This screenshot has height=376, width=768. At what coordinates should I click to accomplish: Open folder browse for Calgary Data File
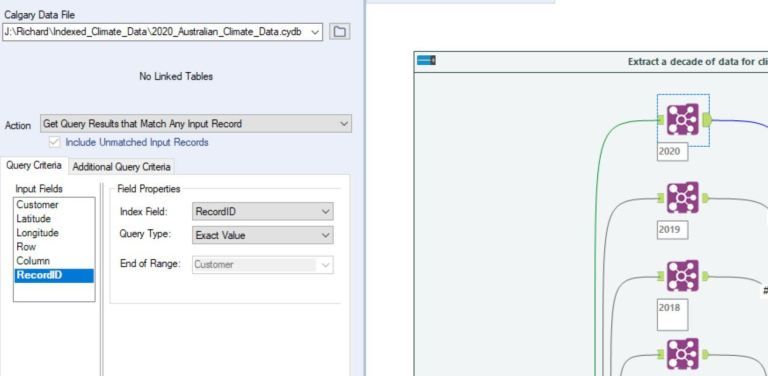click(339, 32)
